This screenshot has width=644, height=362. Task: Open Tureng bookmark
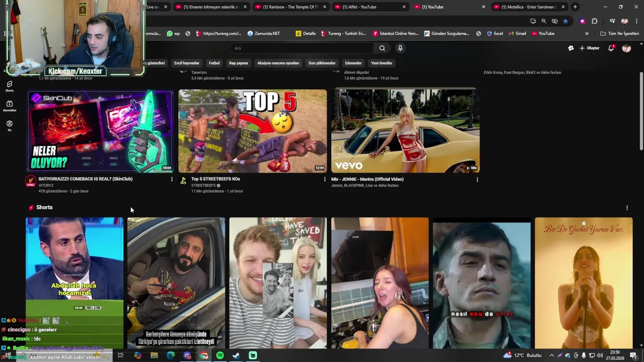343,34
